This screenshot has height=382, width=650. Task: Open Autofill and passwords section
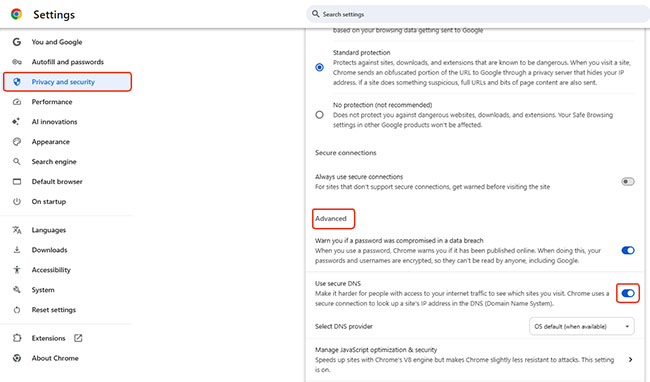67,62
